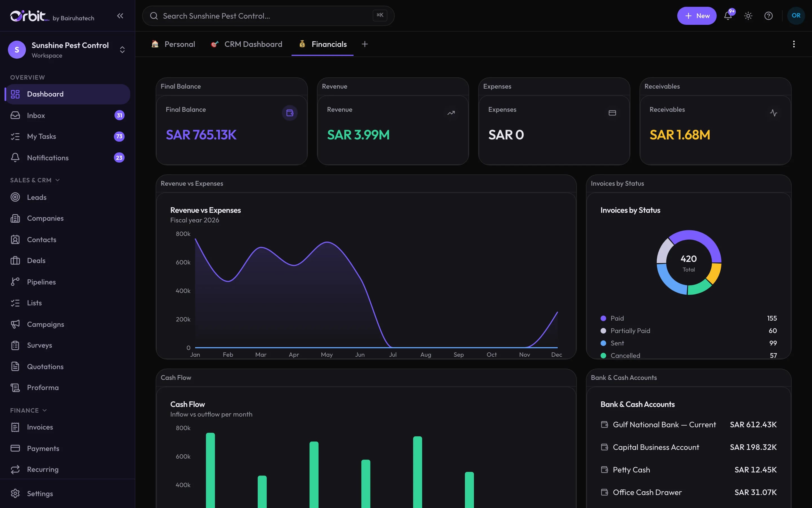Click the Campaigns megaphone icon
812x508 pixels.
click(x=15, y=324)
